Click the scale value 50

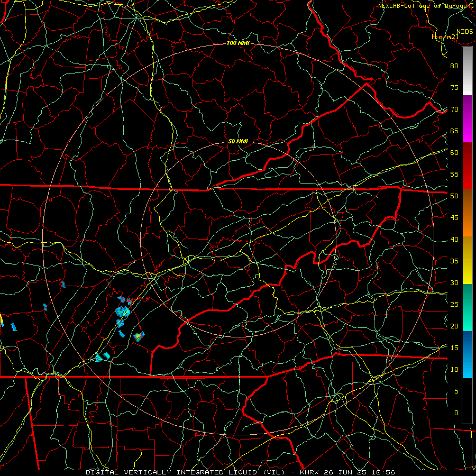454,196
